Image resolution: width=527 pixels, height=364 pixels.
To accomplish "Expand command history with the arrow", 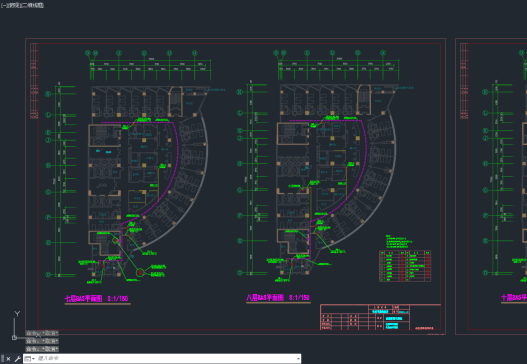I will [x=298, y=359].
